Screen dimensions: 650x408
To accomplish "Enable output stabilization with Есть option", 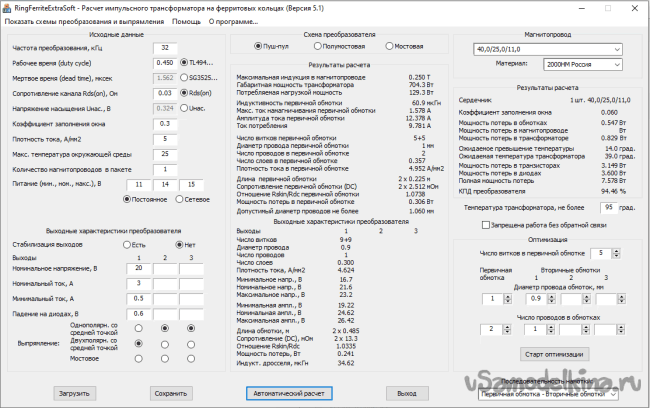I will point(127,243).
